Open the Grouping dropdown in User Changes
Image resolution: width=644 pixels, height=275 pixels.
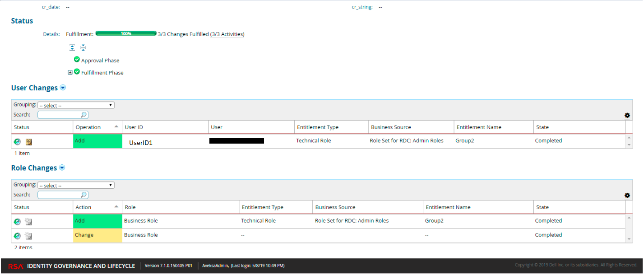coord(75,104)
